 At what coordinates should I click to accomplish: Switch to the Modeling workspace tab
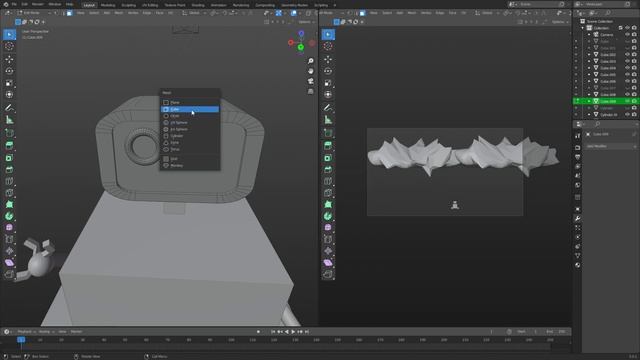coord(108,5)
